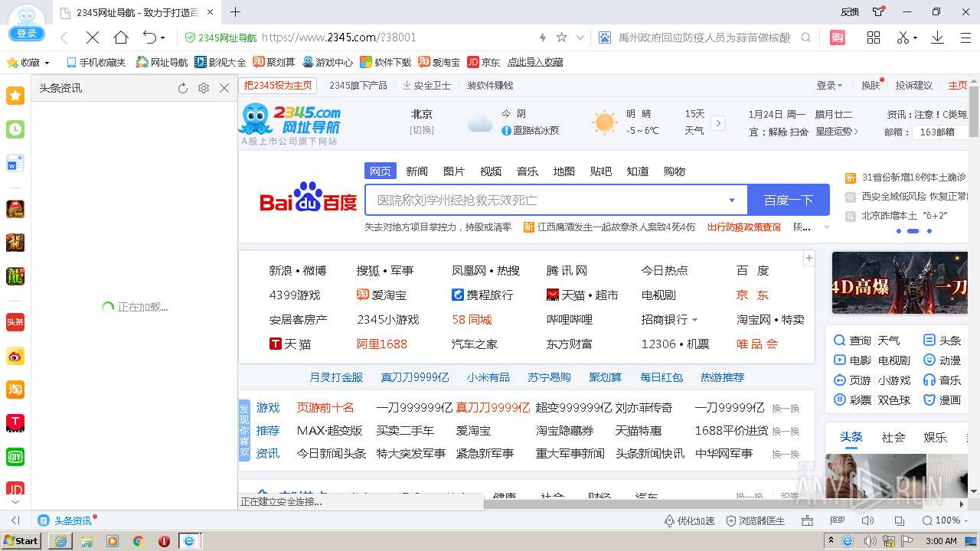Stop page loading with the X button
This screenshot has height=551, width=980.
click(x=92, y=37)
